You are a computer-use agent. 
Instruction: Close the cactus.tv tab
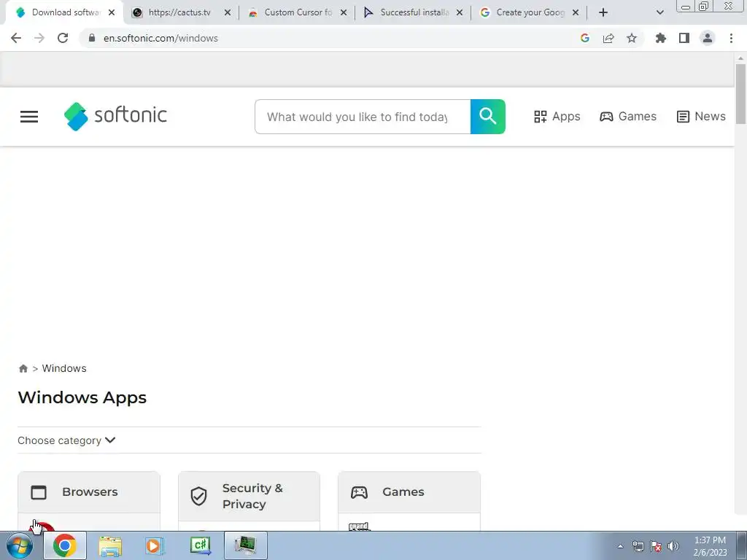coord(228,13)
